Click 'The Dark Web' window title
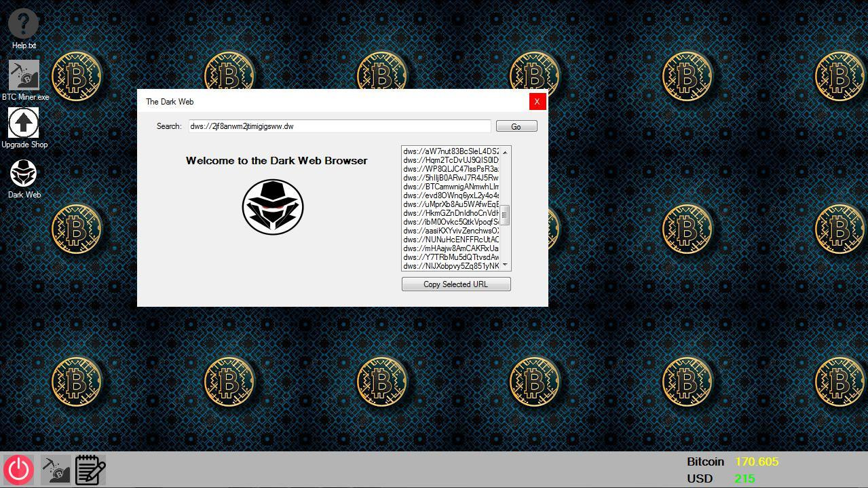Image resolution: width=868 pixels, height=488 pixels. 170,102
